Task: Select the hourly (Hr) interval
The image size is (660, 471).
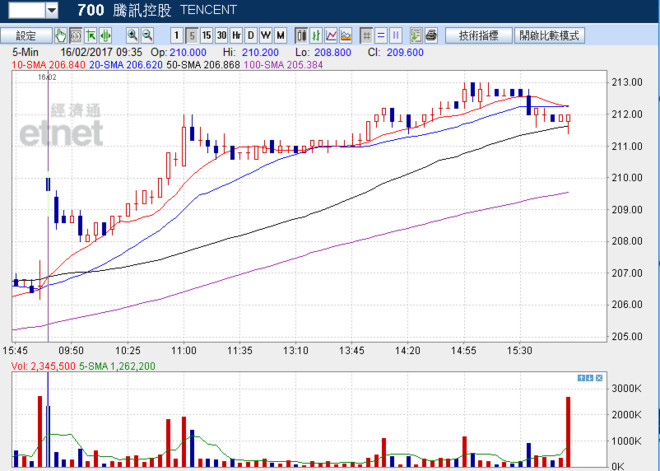Action: pos(236,36)
